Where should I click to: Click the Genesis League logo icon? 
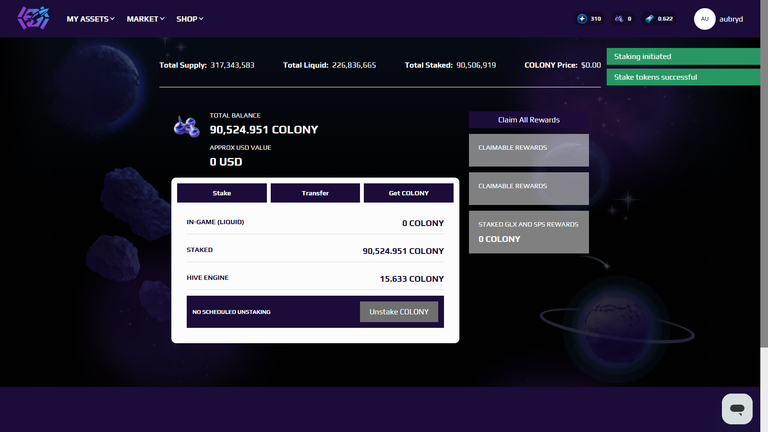tap(33, 19)
